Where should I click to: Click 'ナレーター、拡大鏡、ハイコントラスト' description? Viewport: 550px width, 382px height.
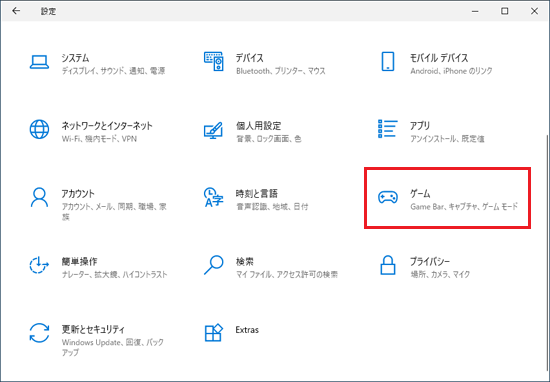pyautogui.click(x=114, y=274)
